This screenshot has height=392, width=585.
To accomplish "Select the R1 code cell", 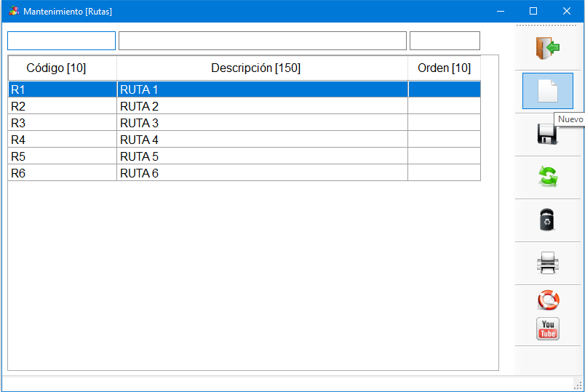I will [63, 89].
